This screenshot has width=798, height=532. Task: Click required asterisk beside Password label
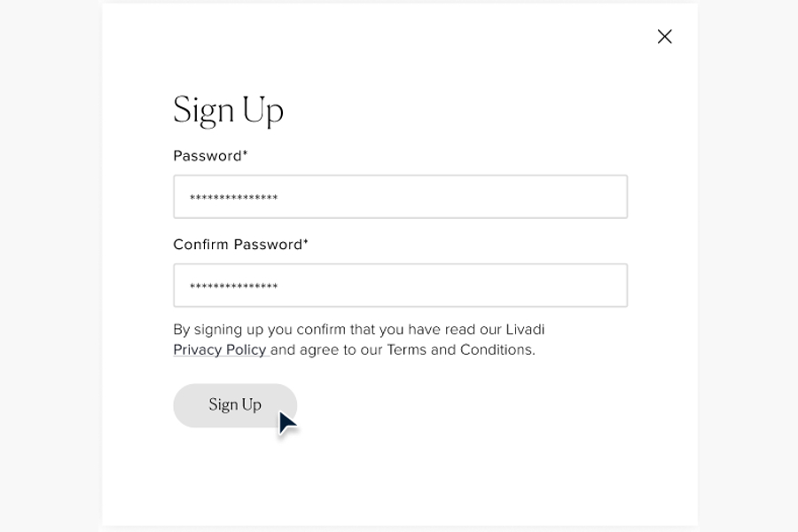coord(245,153)
